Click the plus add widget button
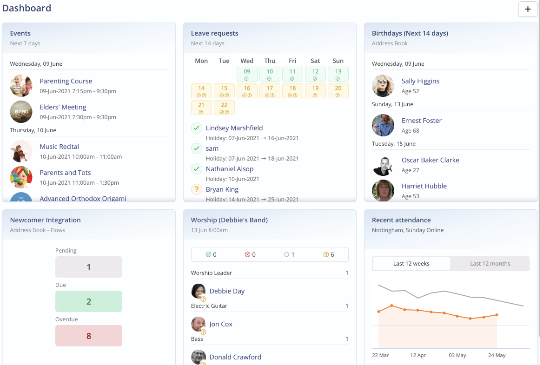540x365 pixels. click(527, 9)
